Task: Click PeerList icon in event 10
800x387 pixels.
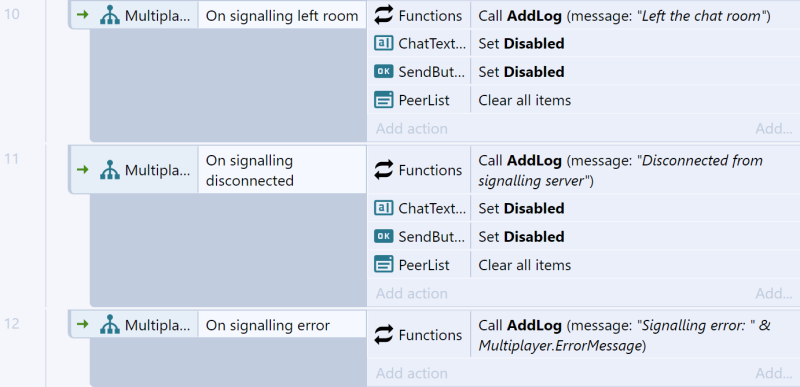Action: [384, 100]
